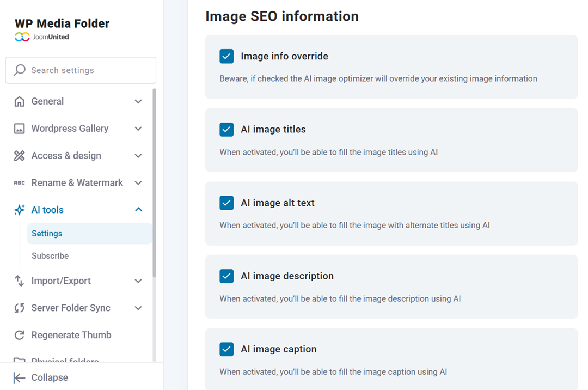Click the Collapse sidebar button
The width and height of the screenshot is (588, 390).
click(x=41, y=377)
